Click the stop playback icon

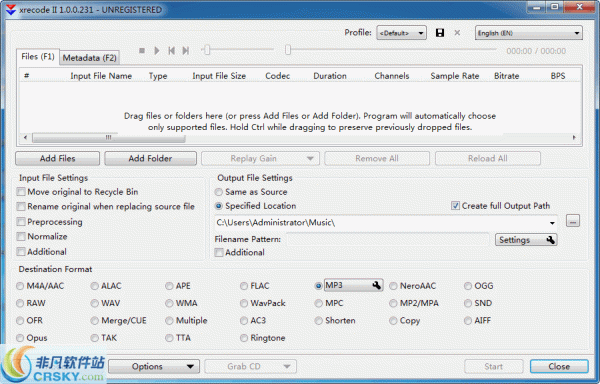pyautogui.click(x=142, y=50)
